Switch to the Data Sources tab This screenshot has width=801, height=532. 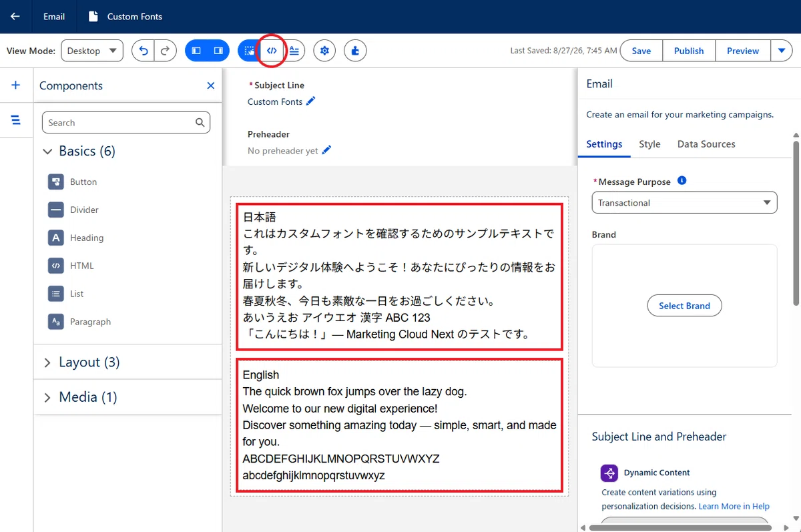coord(706,144)
